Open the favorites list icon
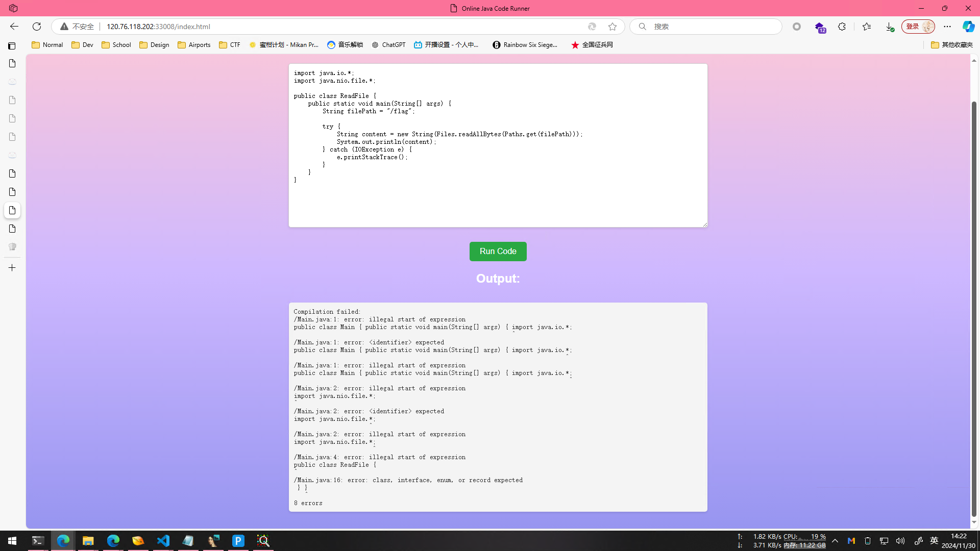 (x=866, y=27)
